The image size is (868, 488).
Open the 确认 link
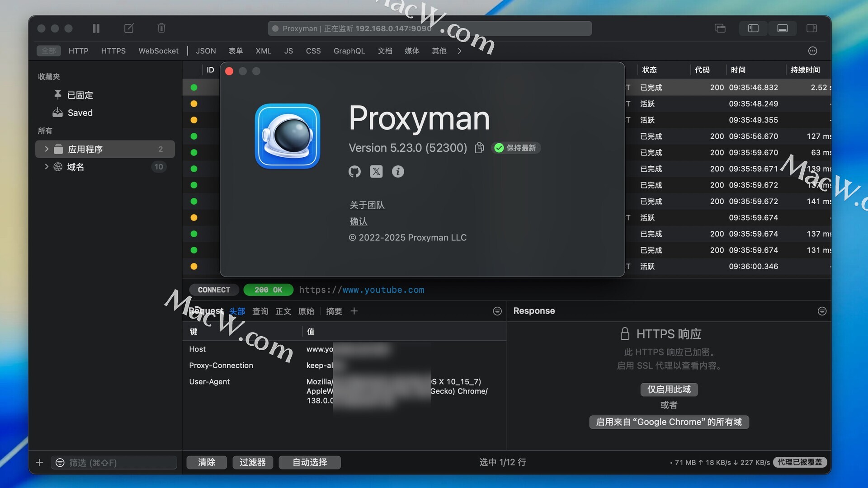point(359,221)
